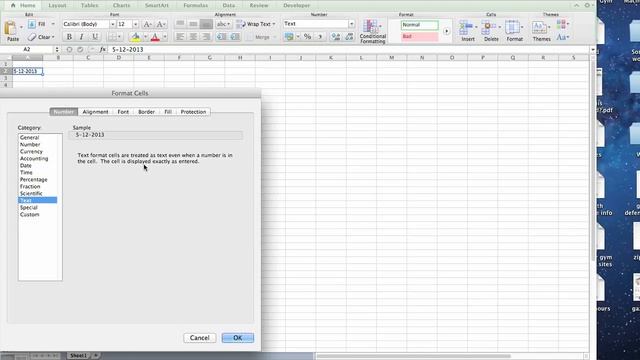Toggle Bold formatting button
The width and height of the screenshot is (640, 360).
click(x=69, y=37)
